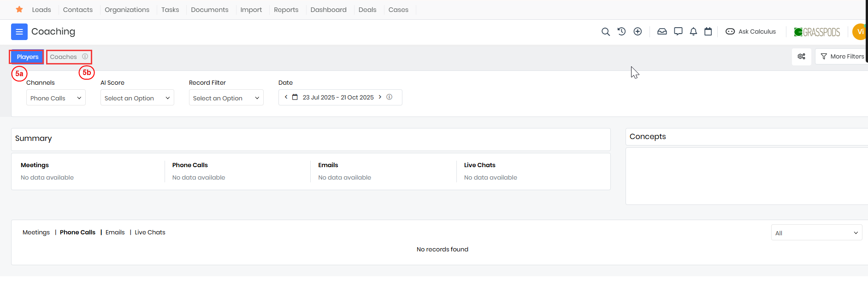The image size is (868, 291).
Task: Open notifications bell icon
Action: (693, 32)
